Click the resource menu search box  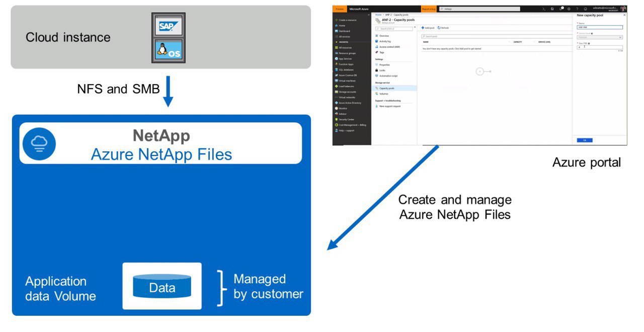click(x=394, y=29)
